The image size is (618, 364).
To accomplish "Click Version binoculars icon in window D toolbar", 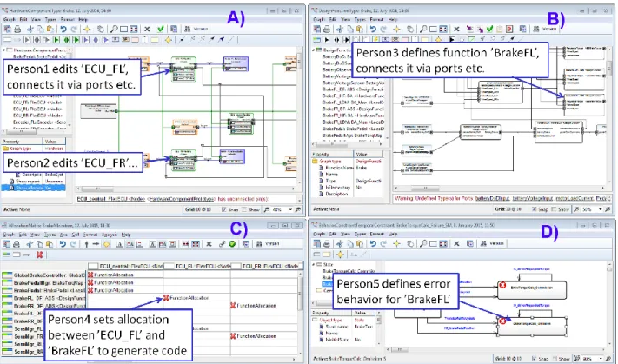I will coord(484,244).
